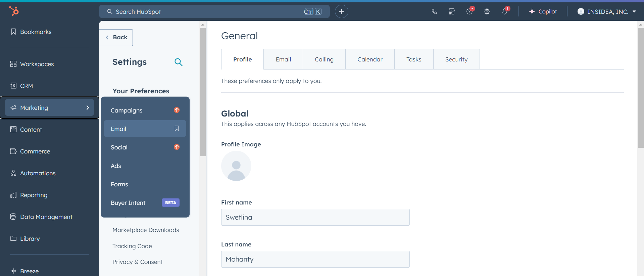Expand the Marketing submenu chevron
Viewport: 644px width, 276px height.
click(x=88, y=107)
